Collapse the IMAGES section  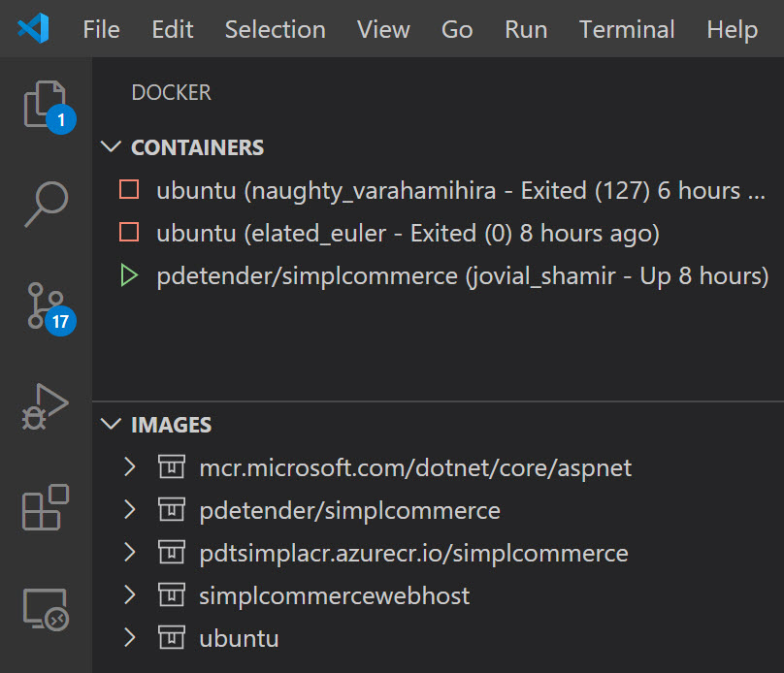tap(113, 425)
